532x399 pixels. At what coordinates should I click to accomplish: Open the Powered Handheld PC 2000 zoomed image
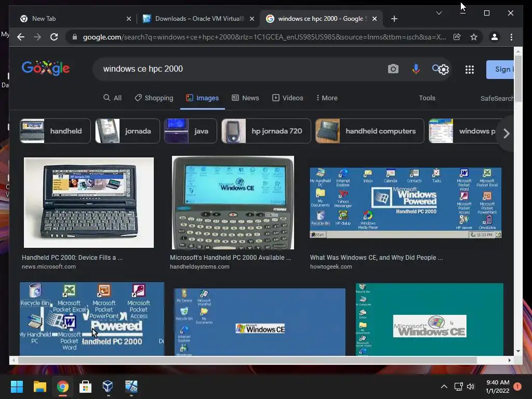coord(92,319)
